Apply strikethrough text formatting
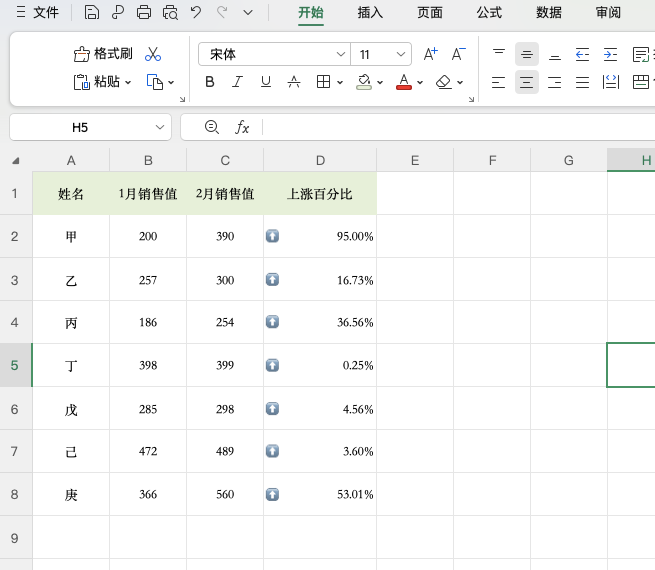655x570 pixels. [x=294, y=82]
